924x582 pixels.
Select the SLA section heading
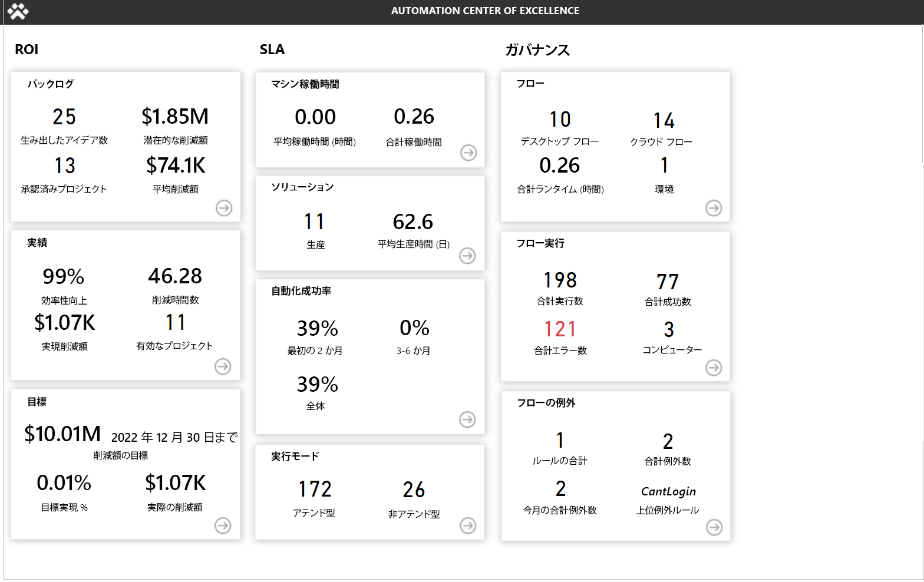(272, 49)
